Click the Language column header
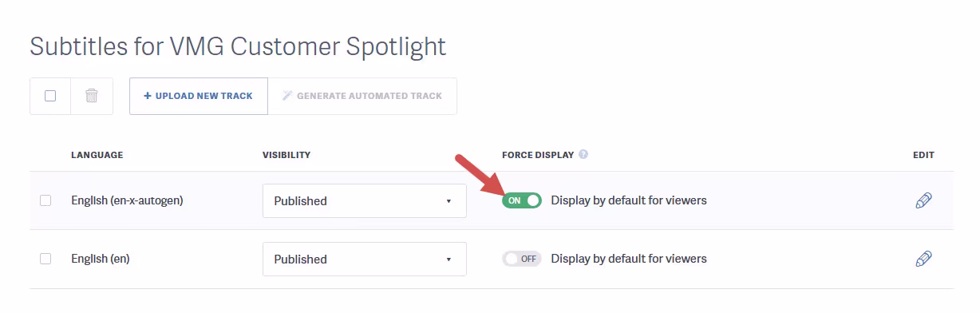 (97, 155)
